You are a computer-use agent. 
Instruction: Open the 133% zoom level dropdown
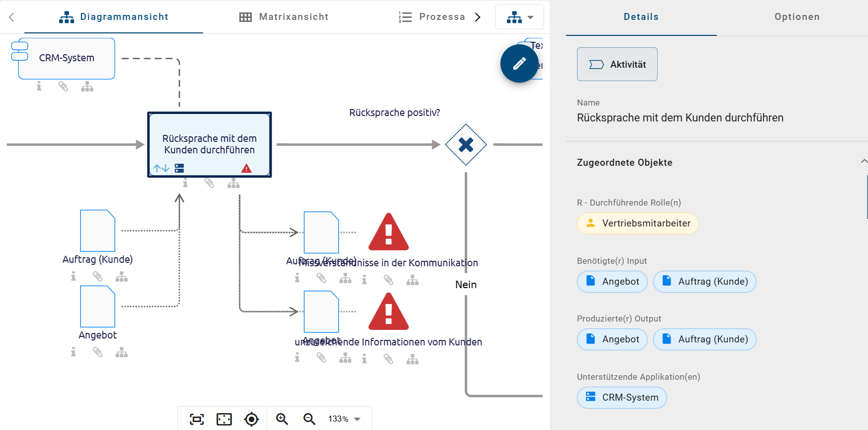pos(344,419)
